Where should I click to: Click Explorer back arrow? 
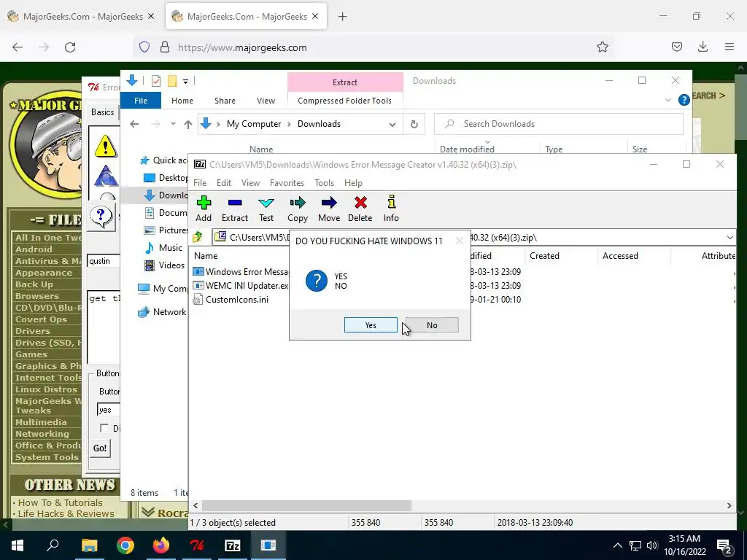click(134, 124)
